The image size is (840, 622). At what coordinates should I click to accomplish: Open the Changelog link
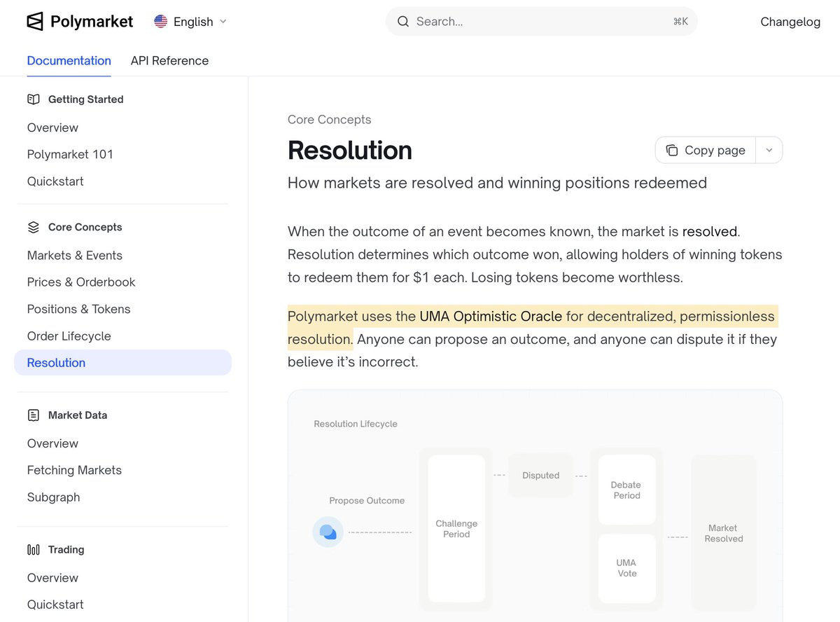(x=790, y=22)
